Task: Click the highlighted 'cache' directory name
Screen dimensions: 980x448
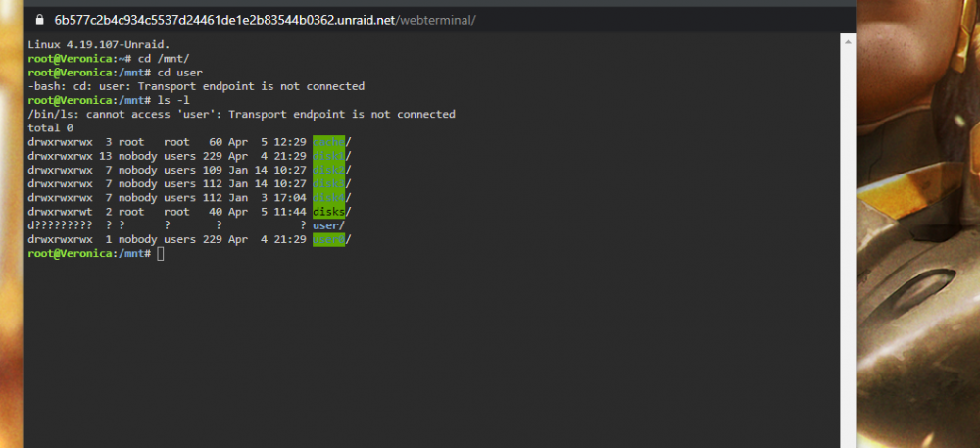Action: pyautogui.click(x=328, y=142)
